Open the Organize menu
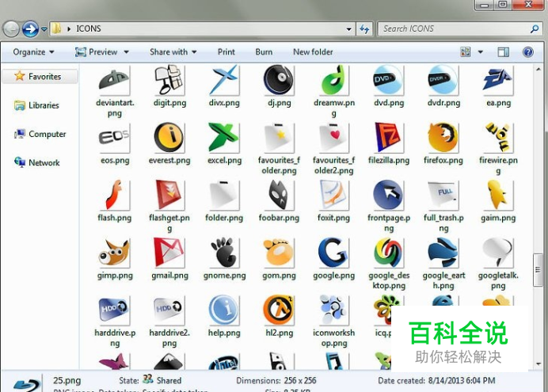 (x=33, y=52)
